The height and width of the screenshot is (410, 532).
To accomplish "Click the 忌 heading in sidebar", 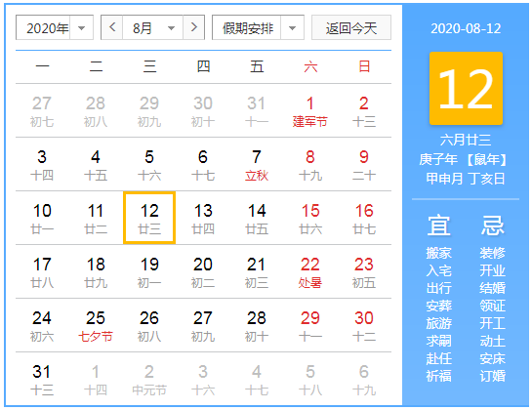I will (x=492, y=225).
